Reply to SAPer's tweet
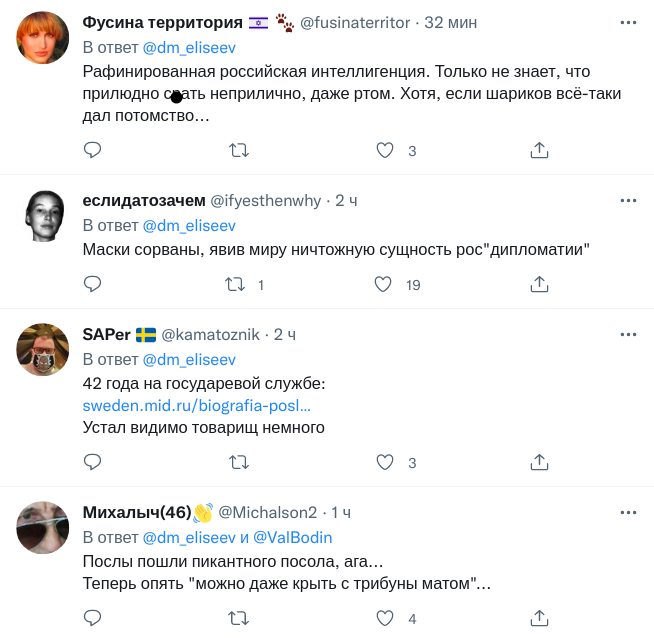654x638 pixels. click(x=92, y=462)
